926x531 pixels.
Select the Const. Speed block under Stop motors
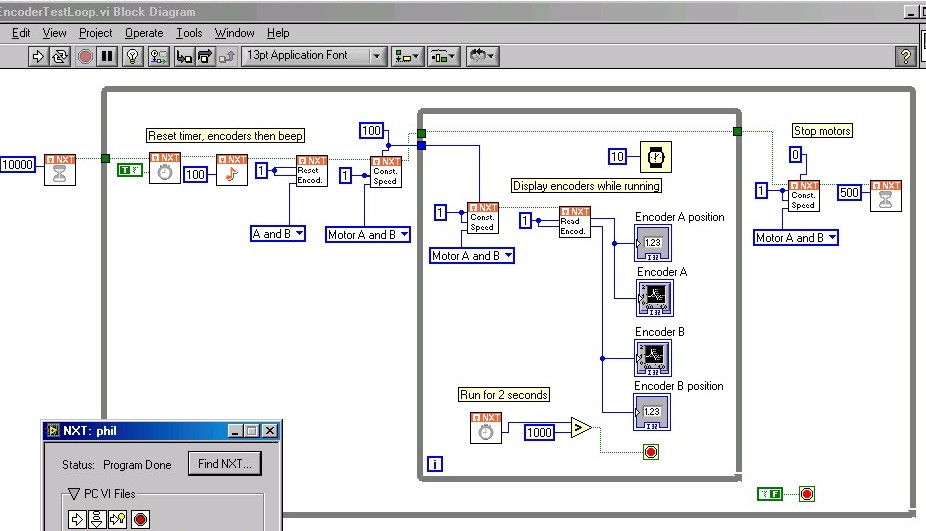click(x=804, y=196)
